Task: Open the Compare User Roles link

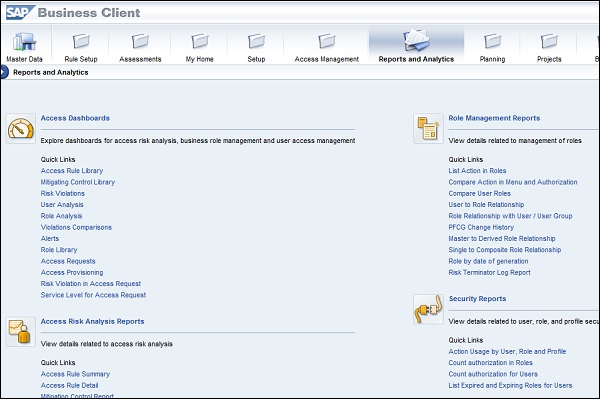Action: click(479, 193)
